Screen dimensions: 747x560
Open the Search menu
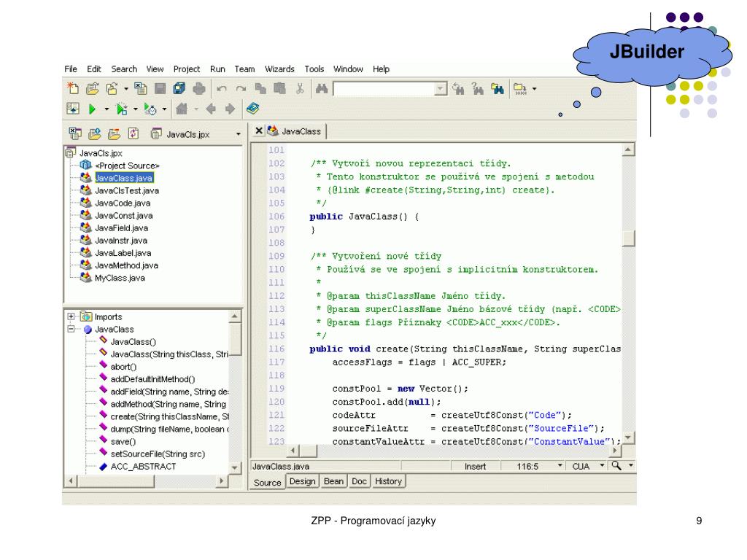click(x=124, y=69)
